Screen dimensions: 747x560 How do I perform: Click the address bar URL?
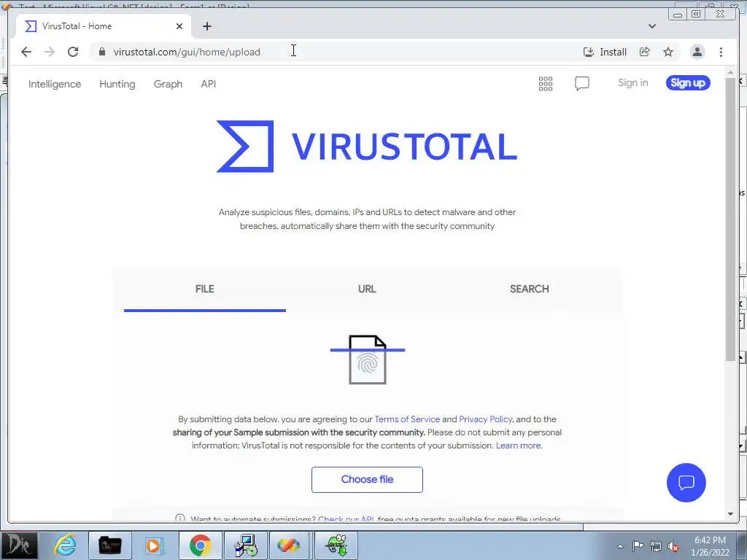point(187,52)
